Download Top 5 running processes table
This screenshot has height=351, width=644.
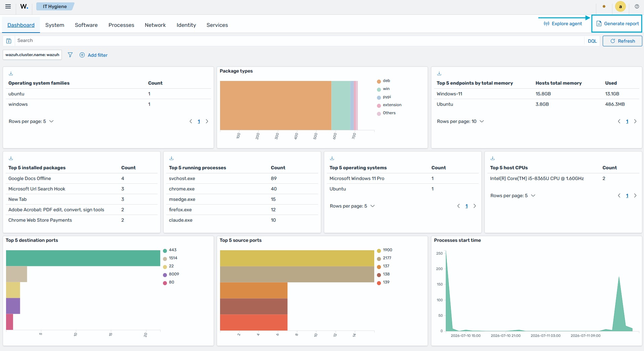pos(171,158)
